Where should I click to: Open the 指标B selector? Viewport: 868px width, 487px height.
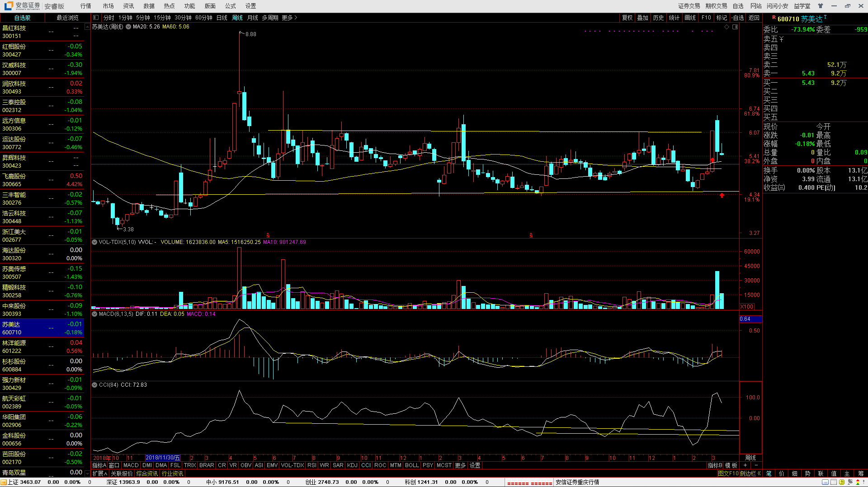(715, 465)
